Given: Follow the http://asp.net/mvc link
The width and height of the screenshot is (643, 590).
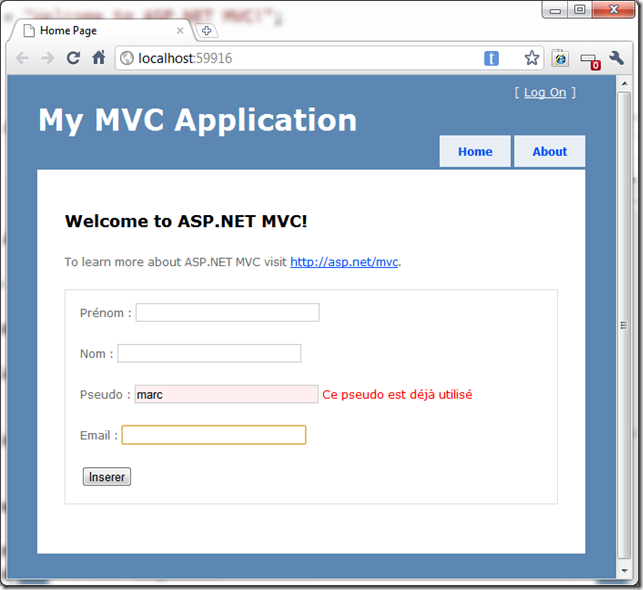Looking at the screenshot, I should 344,262.
